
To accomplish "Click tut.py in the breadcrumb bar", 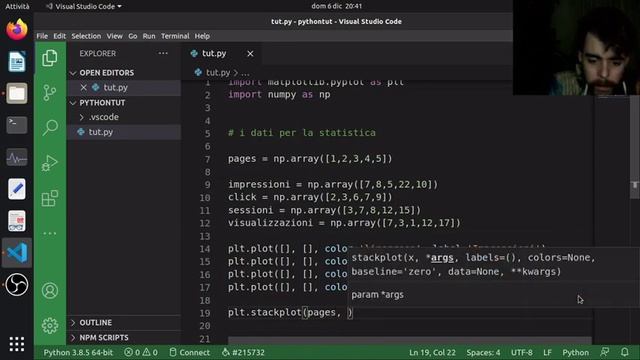I will click(x=218, y=73).
